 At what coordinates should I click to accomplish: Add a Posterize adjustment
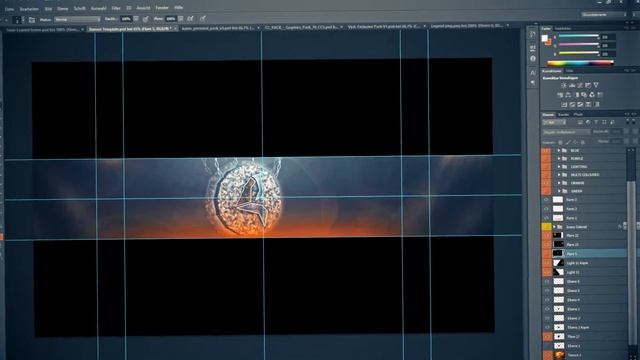coord(572,105)
